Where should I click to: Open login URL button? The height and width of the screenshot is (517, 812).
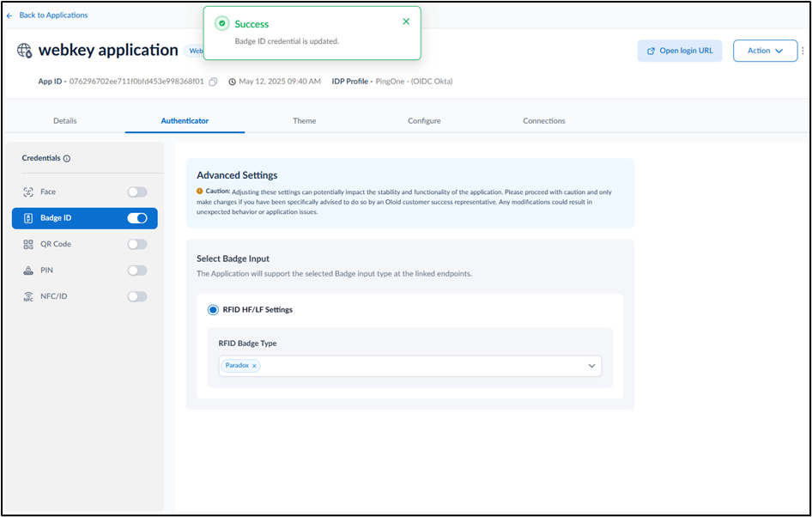680,51
